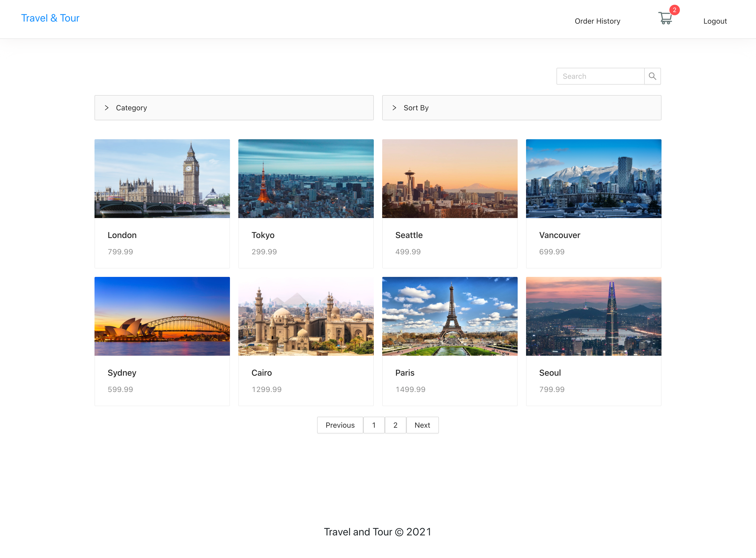
Task: Click the Previous pagination button
Action: [x=340, y=425]
